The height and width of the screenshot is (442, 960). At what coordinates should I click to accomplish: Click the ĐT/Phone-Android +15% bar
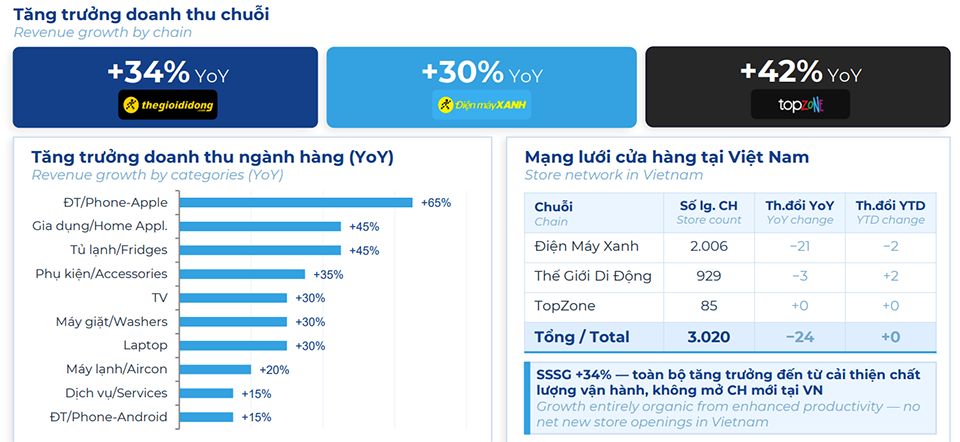[x=210, y=417]
